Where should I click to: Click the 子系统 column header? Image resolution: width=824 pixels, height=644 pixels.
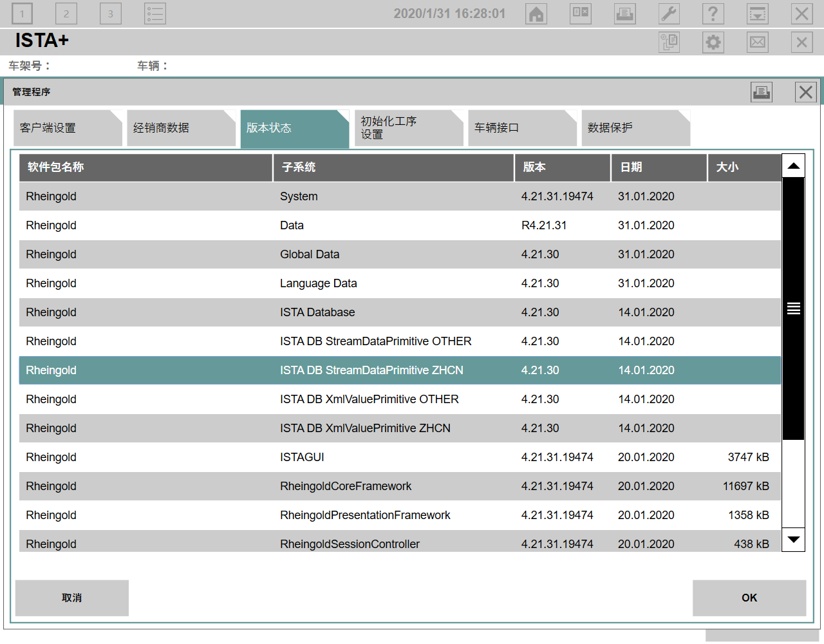coord(394,167)
